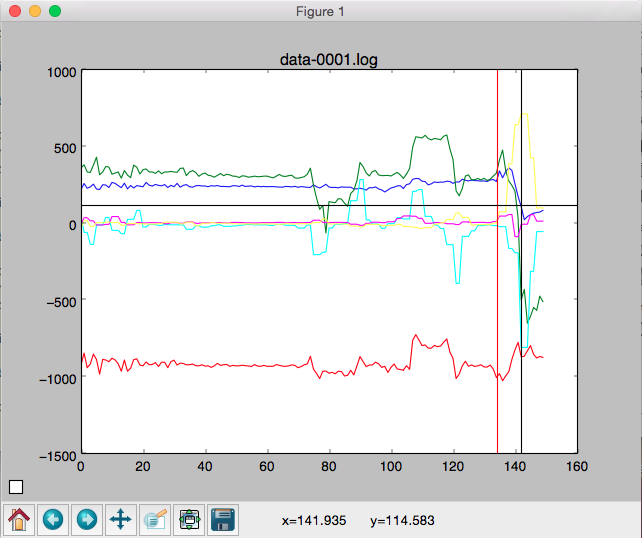Select the plot title data-0001.log

pyautogui.click(x=329, y=60)
